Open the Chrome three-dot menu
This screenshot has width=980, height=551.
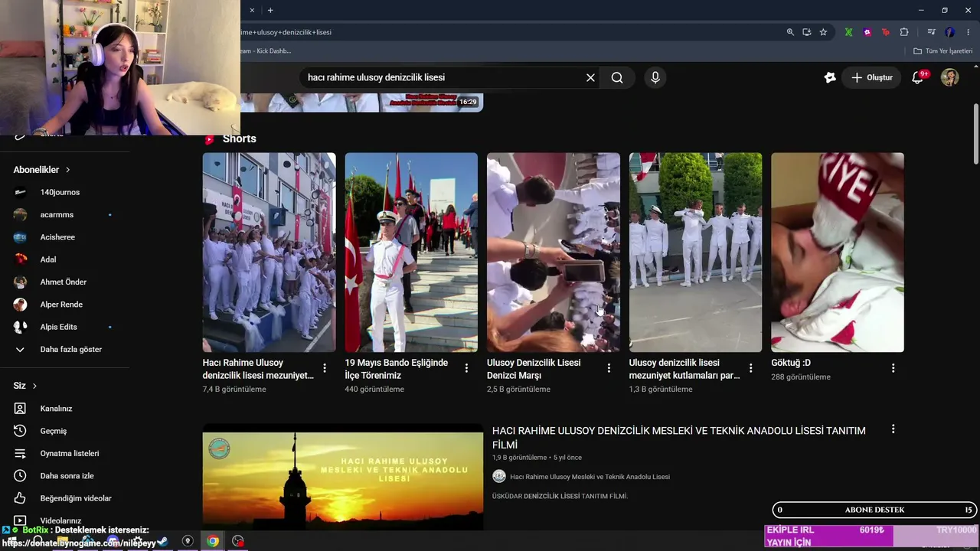coord(968,32)
